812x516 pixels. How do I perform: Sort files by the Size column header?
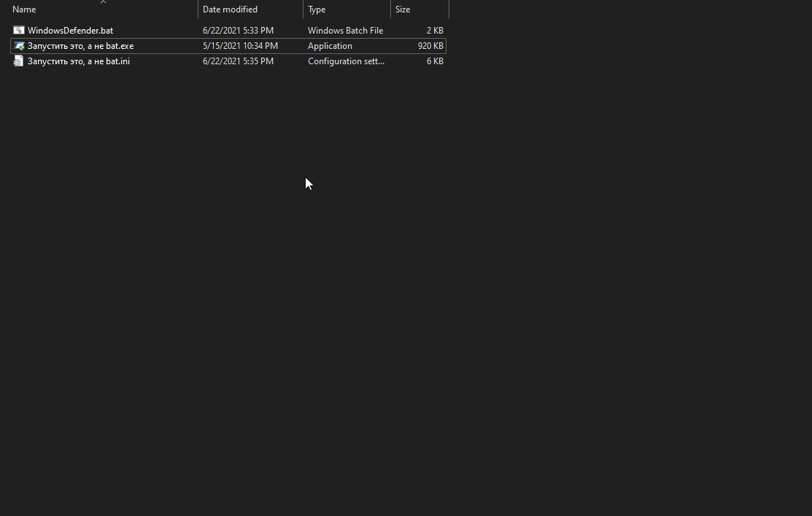click(403, 9)
